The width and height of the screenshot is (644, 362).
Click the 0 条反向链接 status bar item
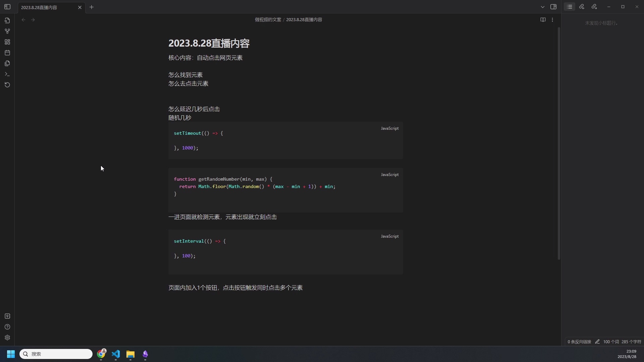pyautogui.click(x=579, y=342)
